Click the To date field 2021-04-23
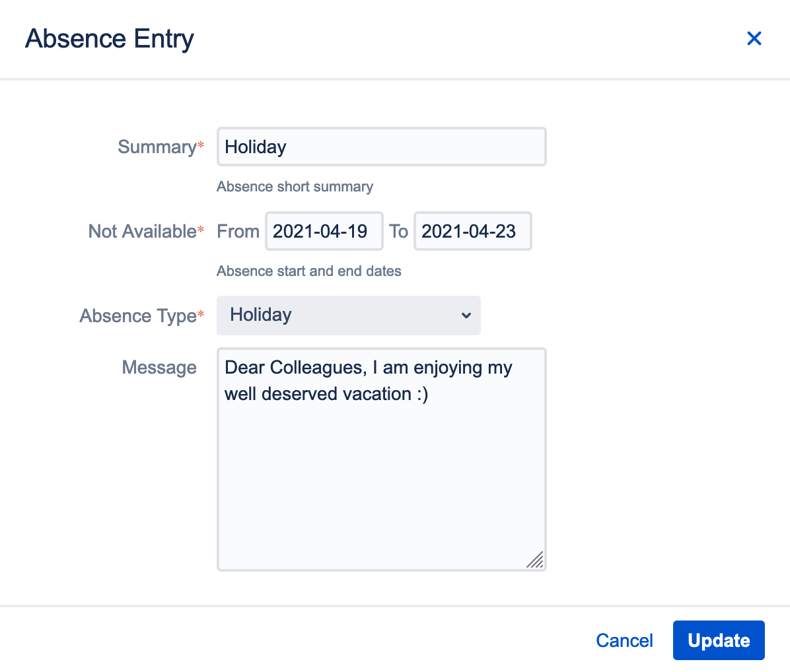790x672 pixels. coord(472,231)
